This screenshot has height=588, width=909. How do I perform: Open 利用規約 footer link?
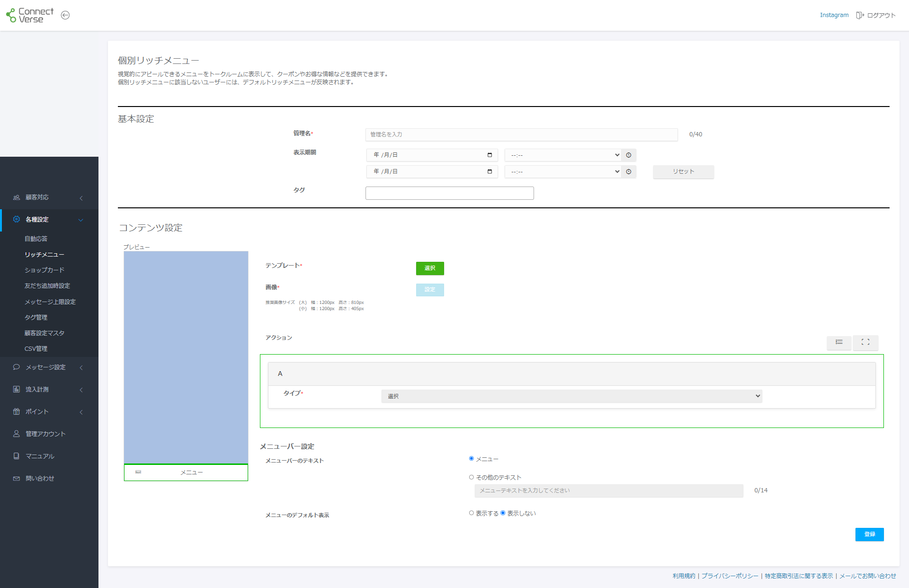click(684, 576)
